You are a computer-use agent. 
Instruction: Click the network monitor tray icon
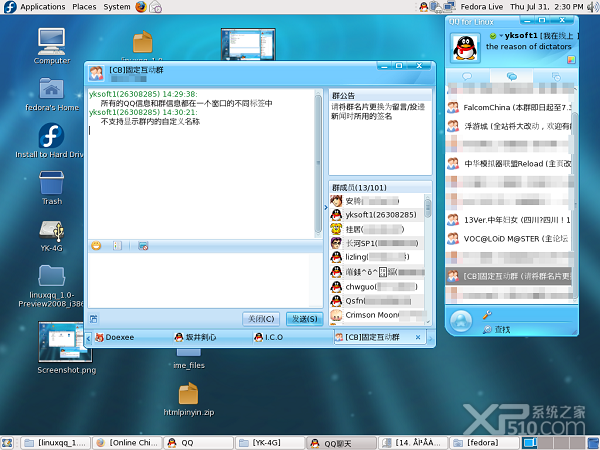[x=449, y=7]
